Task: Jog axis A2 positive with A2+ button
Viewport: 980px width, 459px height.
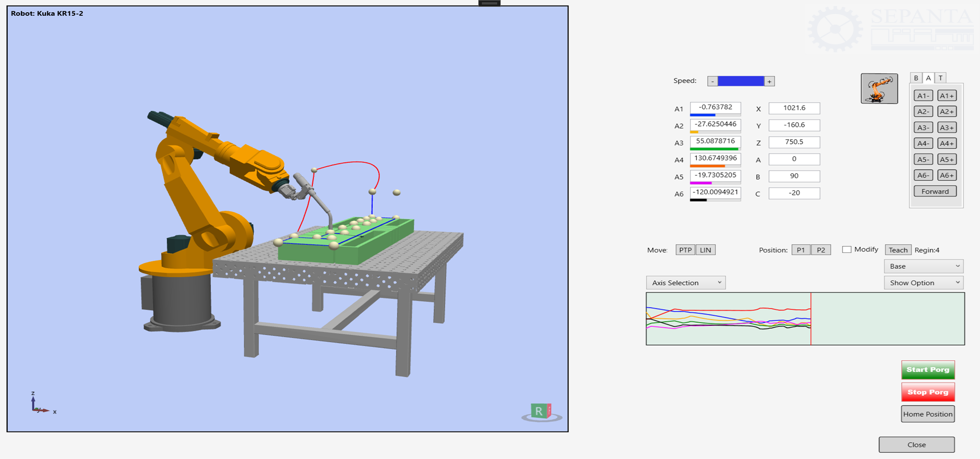Action: tap(947, 112)
